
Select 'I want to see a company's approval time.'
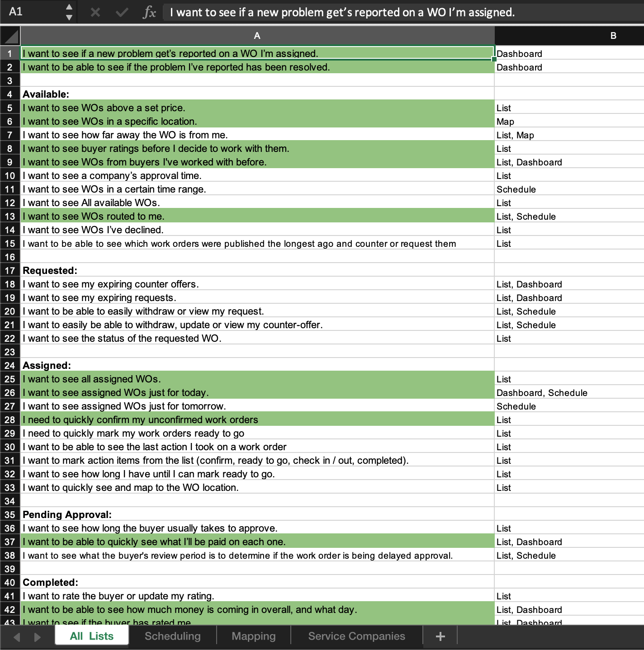pos(257,175)
